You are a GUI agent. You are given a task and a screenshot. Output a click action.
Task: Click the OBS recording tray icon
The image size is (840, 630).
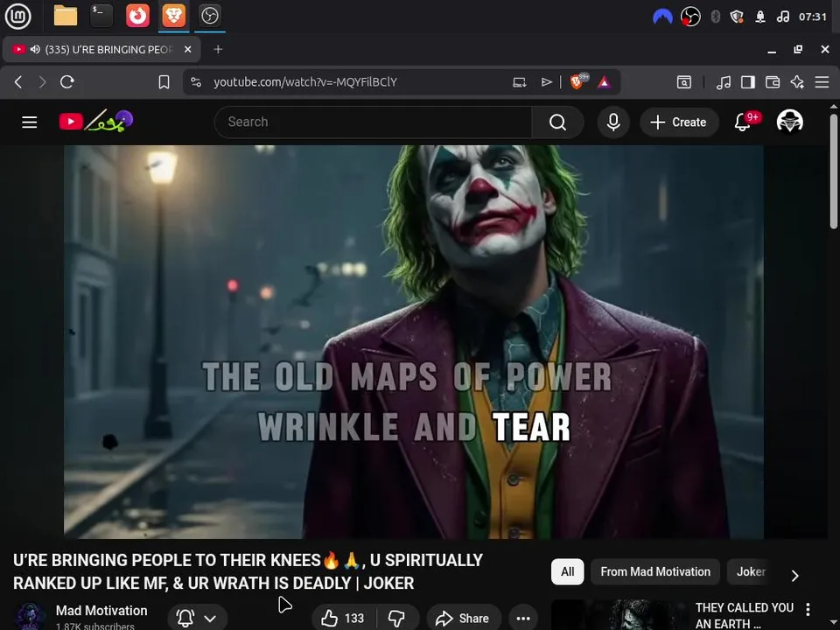click(x=690, y=17)
